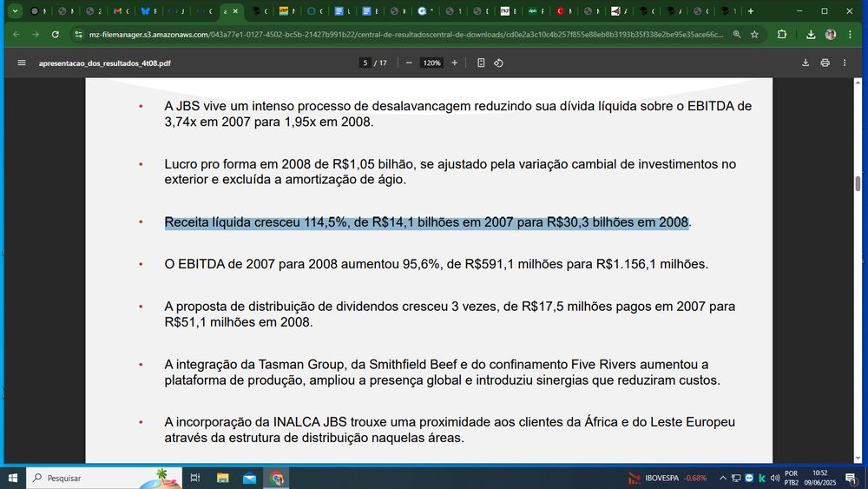Open PDF viewer more actions menu
Viewport: 868px width, 489px height.
pyautogui.click(x=845, y=63)
